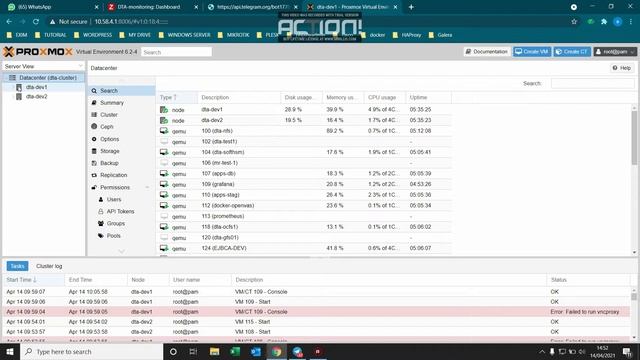Open File Explorer from the taskbar
Image resolution: width=640 pixels, height=360 pixels.
click(215, 352)
